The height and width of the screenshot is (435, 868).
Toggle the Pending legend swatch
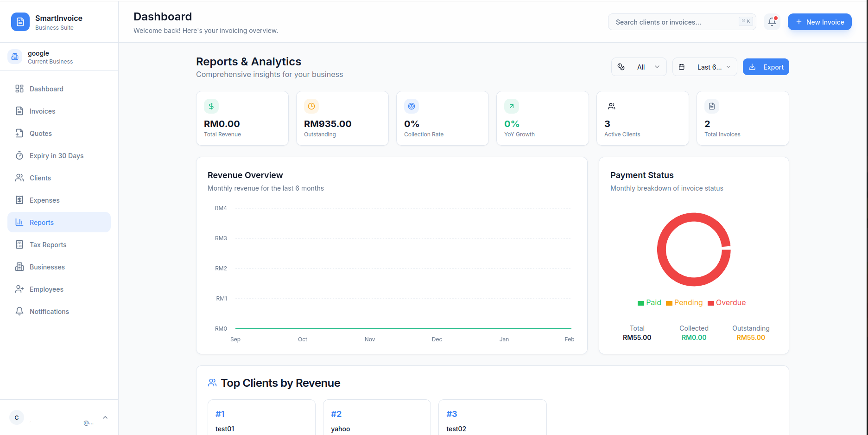(669, 303)
